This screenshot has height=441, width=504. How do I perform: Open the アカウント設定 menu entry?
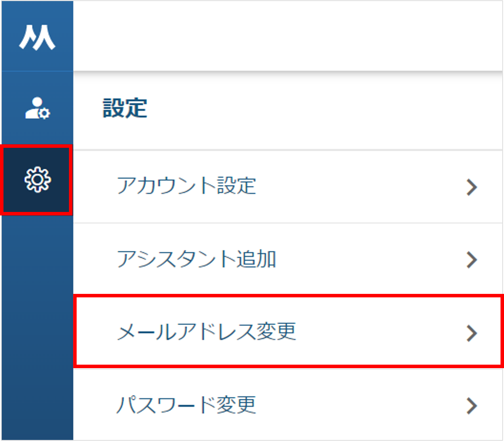[288, 187]
